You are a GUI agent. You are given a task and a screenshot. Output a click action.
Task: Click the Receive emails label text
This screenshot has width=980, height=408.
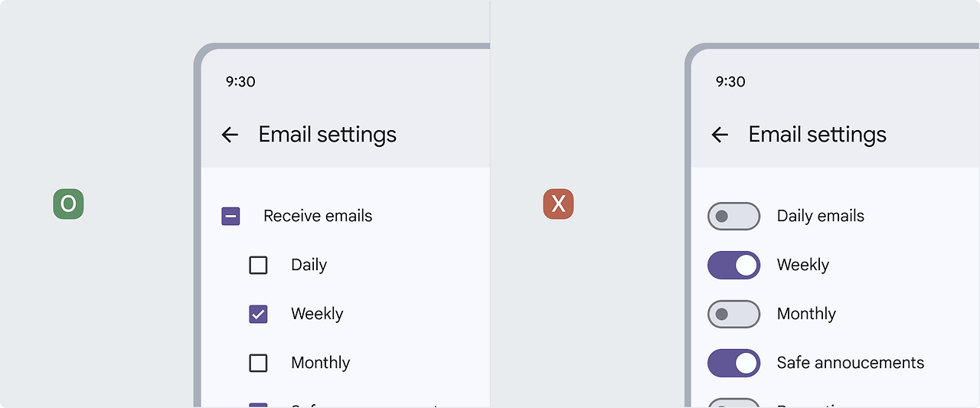(x=318, y=216)
